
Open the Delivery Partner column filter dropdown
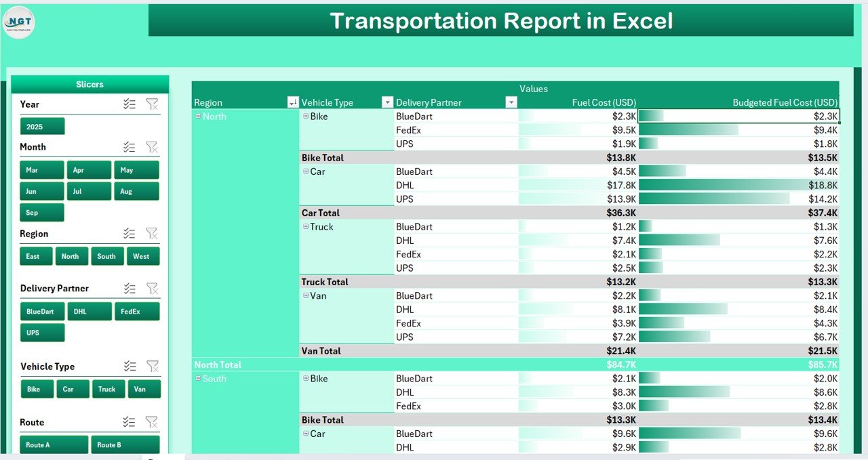point(511,102)
